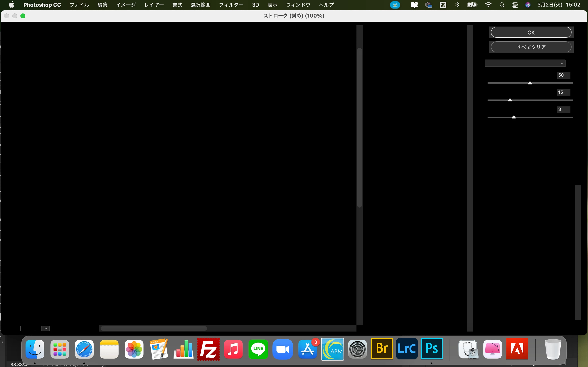Click the Spotlight search icon in the menu bar
This screenshot has height=367, width=588.
pos(502,5)
